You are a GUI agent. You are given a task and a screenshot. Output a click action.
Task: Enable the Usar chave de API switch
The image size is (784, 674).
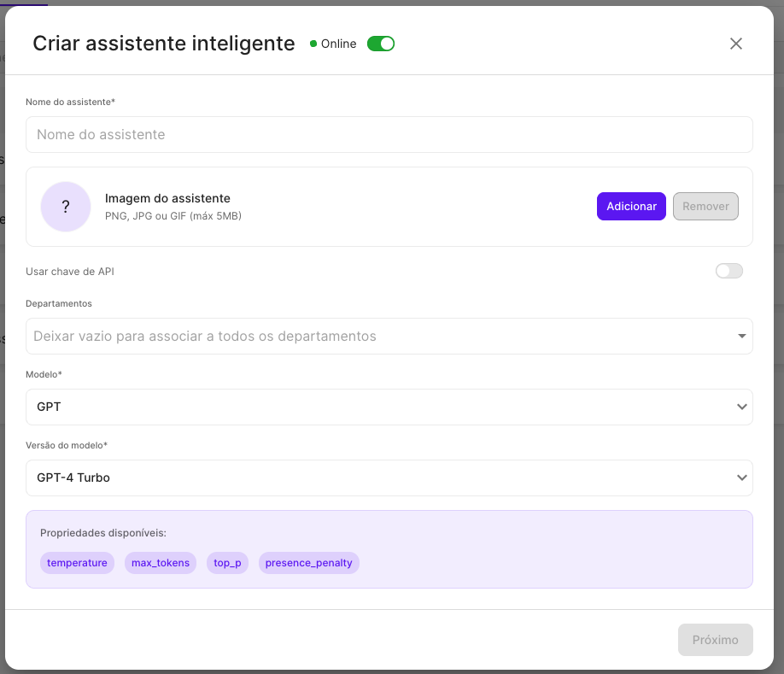point(728,271)
